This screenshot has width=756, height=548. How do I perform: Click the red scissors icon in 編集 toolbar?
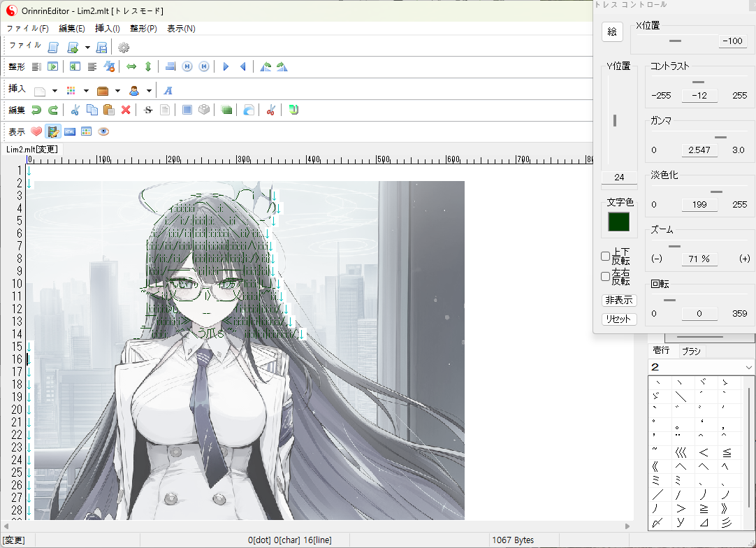(x=270, y=110)
